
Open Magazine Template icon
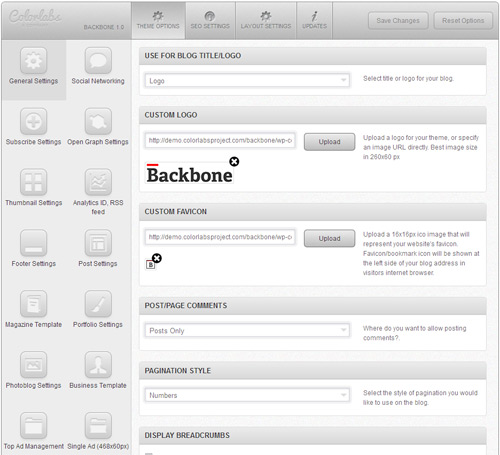[x=33, y=304]
